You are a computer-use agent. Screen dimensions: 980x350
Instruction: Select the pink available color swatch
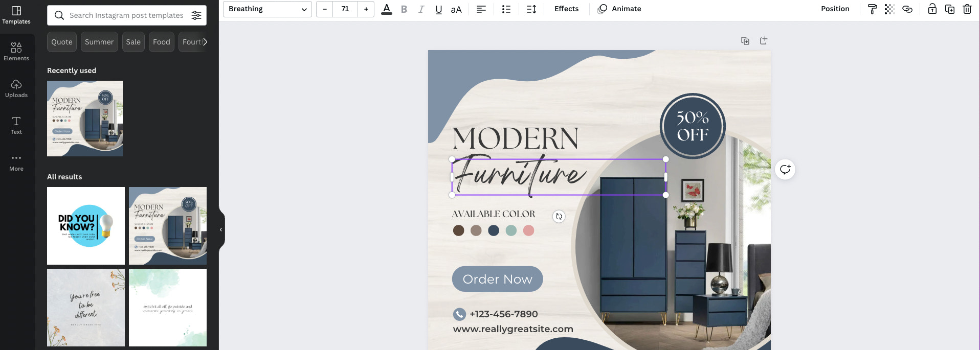coord(528,230)
